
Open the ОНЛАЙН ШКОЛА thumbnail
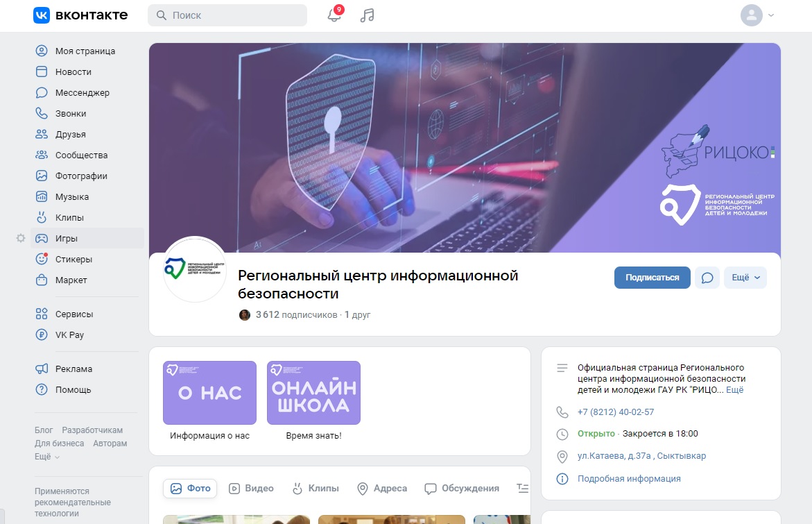(314, 393)
